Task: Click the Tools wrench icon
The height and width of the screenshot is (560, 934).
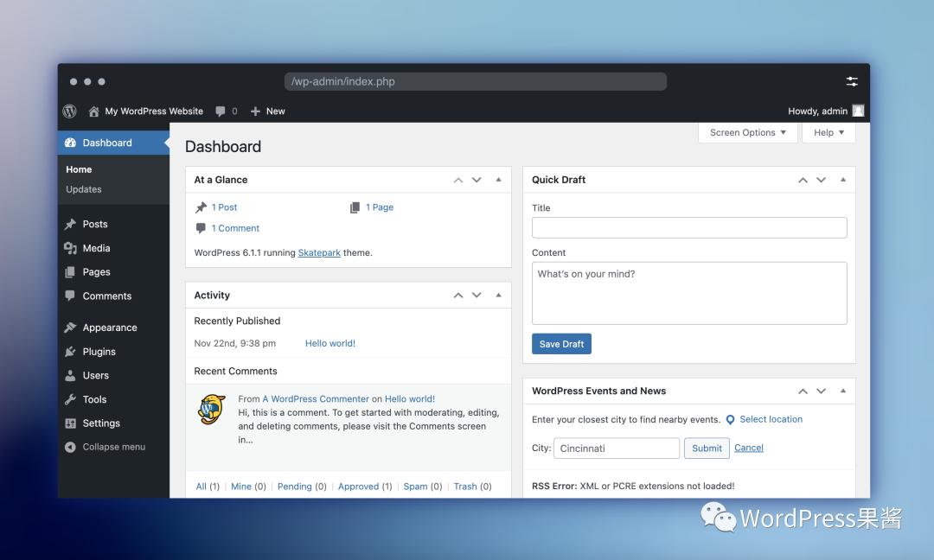Action: (x=70, y=399)
